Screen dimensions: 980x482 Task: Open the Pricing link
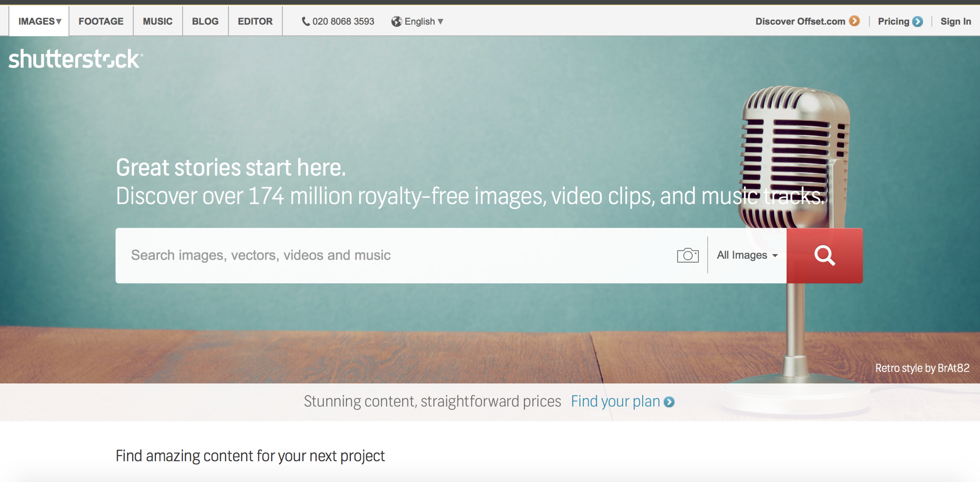(893, 22)
